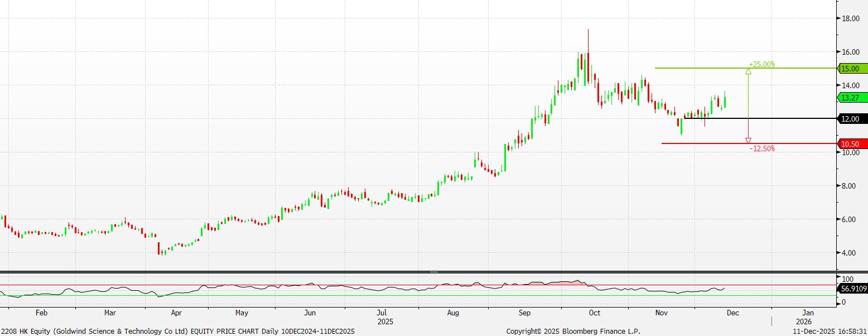Viewport: 868px width, 336px height.
Task: Click the Dec label on time axis
Action: (x=732, y=313)
